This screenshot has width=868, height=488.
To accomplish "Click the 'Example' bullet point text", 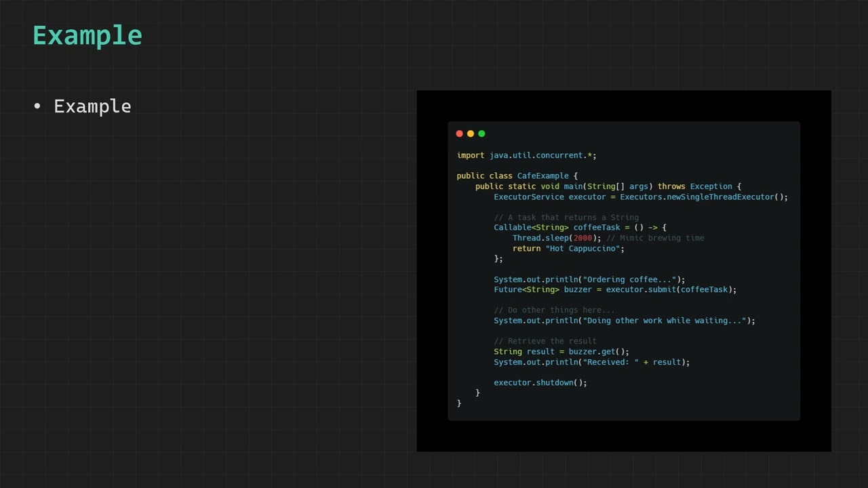I will tap(92, 106).
